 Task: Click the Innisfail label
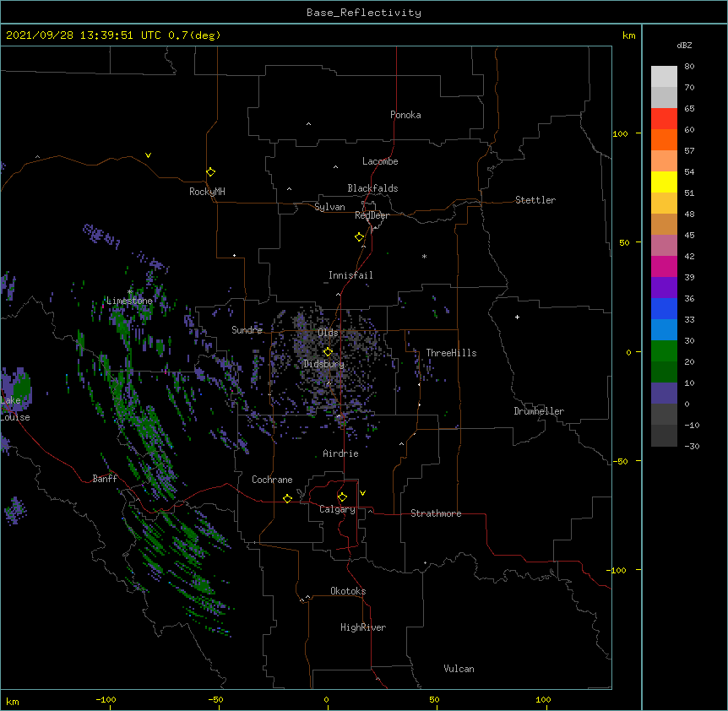pyautogui.click(x=350, y=275)
